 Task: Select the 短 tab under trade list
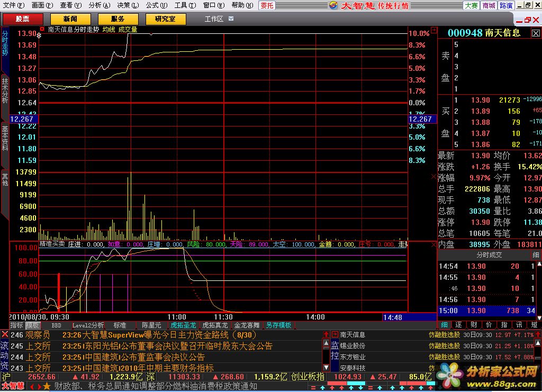pos(534,325)
